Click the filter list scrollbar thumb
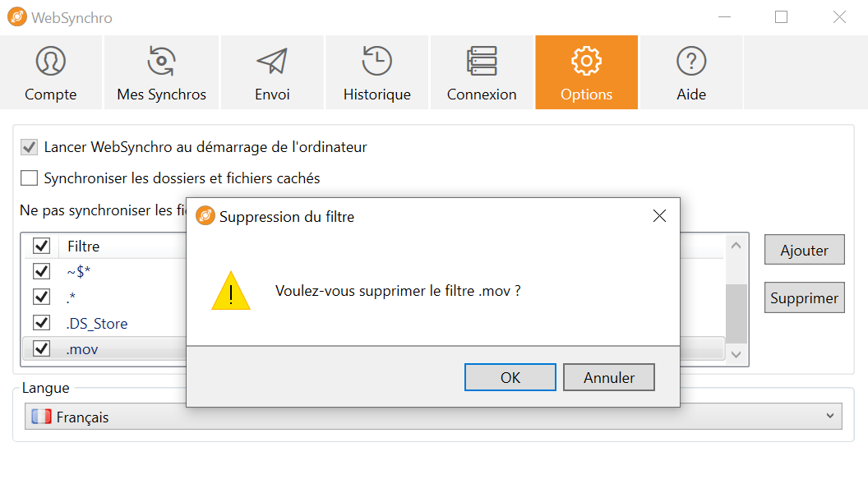Viewport: 868px width, 484px height. coord(736,314)
